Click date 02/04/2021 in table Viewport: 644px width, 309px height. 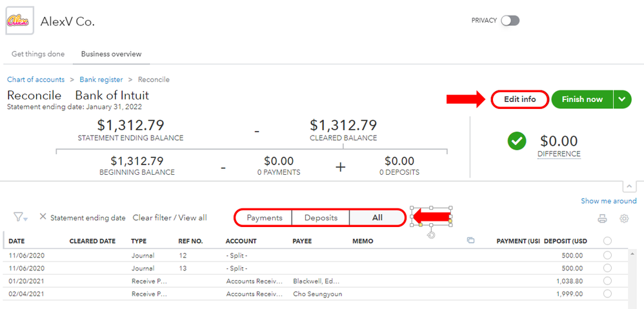click(x=26, y=294)
